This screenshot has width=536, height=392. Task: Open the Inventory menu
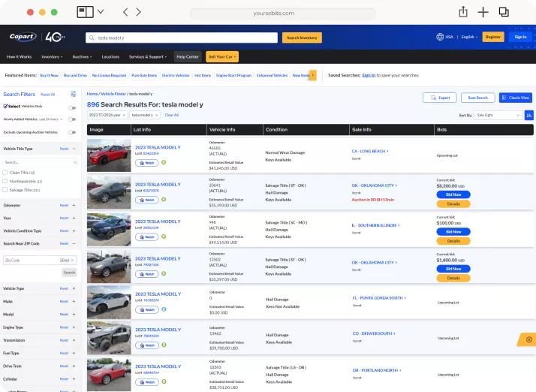(52, 57)
